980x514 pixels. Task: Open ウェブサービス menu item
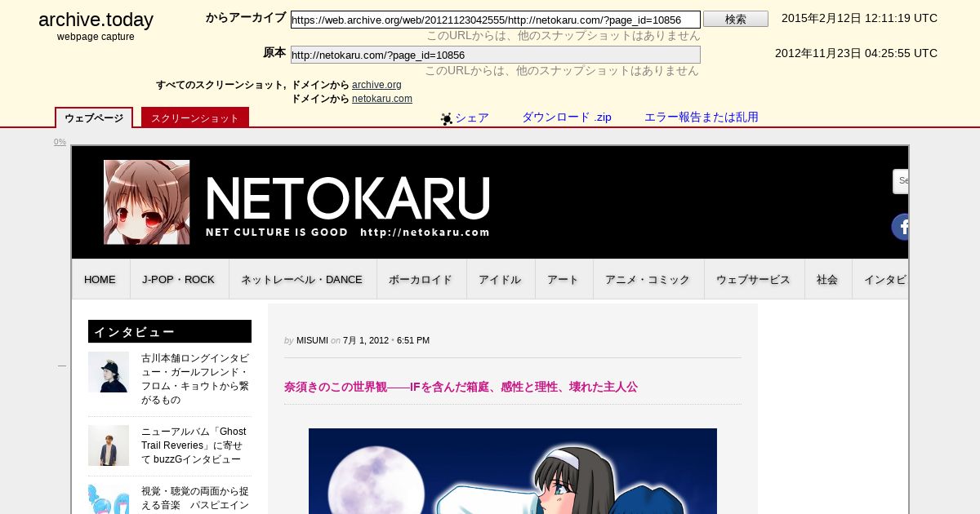(x=754, y=279)
